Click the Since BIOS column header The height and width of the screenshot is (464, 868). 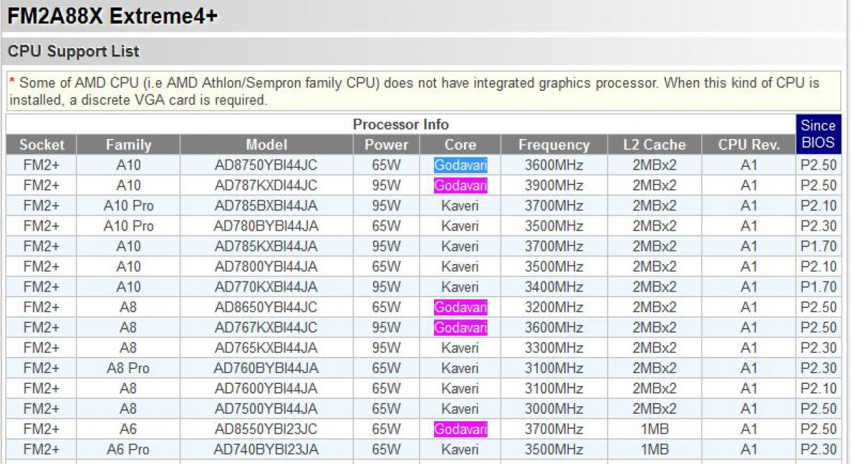(818, 134)
